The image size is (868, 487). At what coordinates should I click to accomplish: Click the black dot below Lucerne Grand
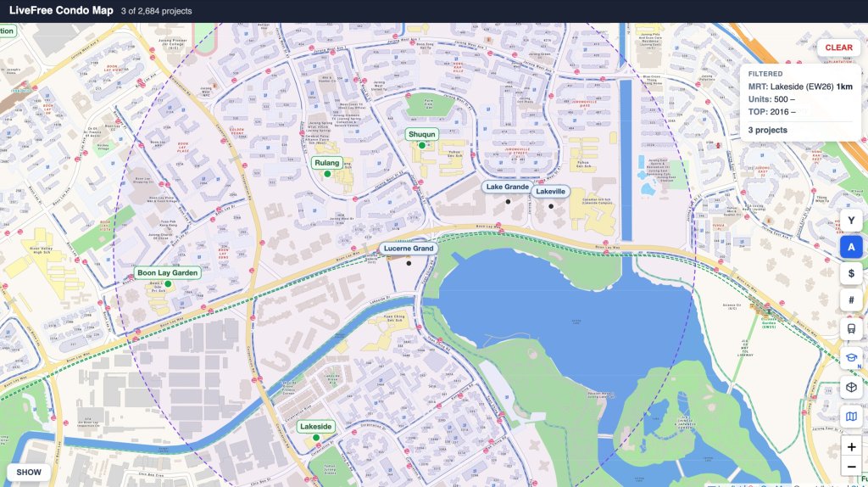409,263
